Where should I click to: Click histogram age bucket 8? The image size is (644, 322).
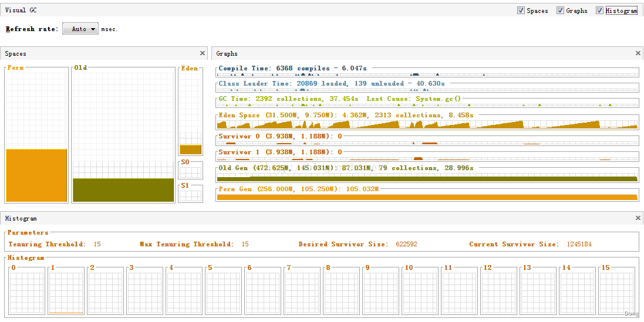point(341,291)
